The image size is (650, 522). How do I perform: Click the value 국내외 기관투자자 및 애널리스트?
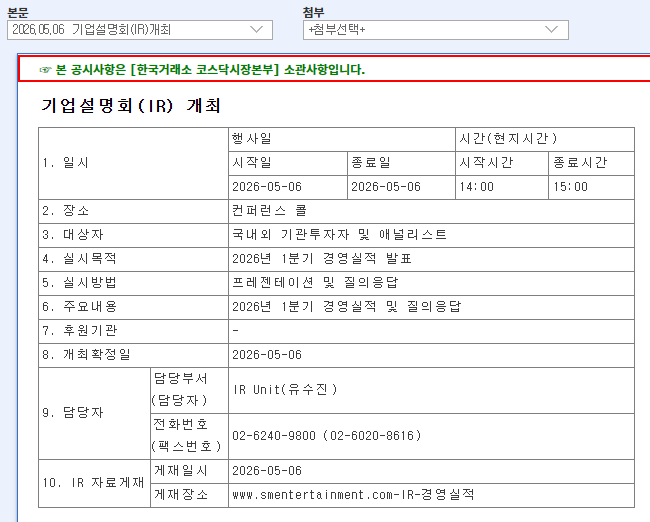(x=339, y=235)
